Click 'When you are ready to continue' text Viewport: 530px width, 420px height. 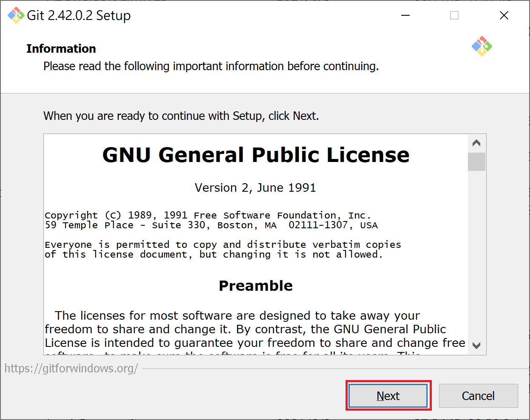(x=181, y=116)
